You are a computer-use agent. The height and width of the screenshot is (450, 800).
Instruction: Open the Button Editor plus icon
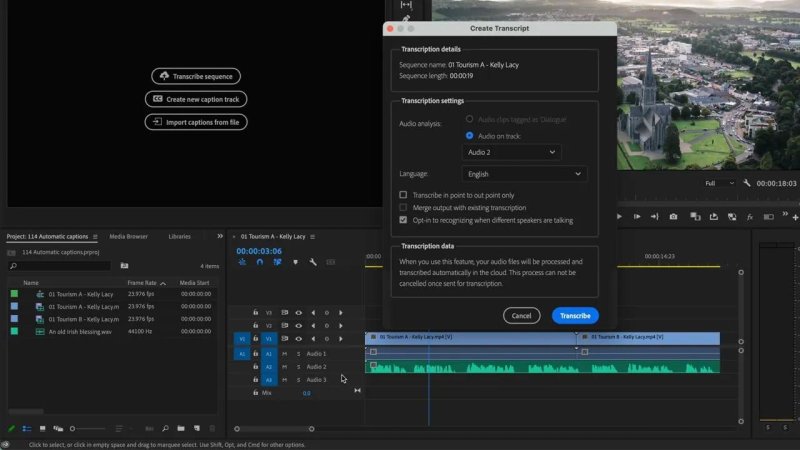click(795, 217)
